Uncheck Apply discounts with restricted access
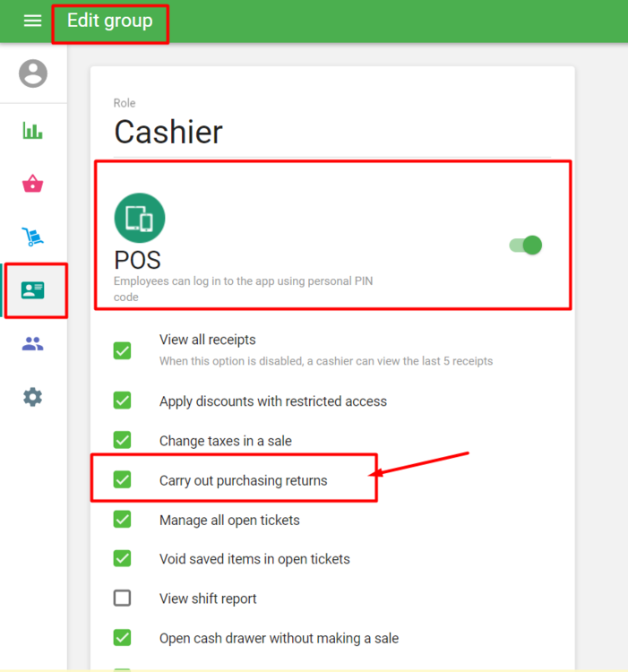628x672 pixels. click(x=123, y=401)
